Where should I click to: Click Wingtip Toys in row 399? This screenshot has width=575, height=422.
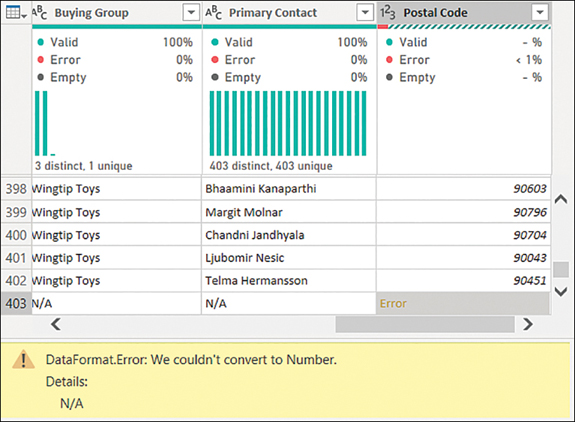click(x=117, y=212)
